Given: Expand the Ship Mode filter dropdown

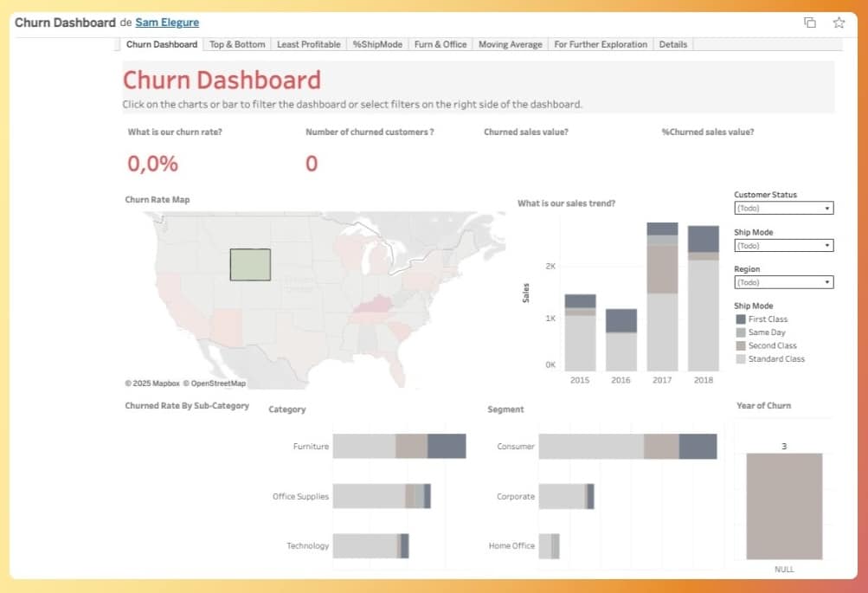Looking at the screenshot, I should [783, 246].
